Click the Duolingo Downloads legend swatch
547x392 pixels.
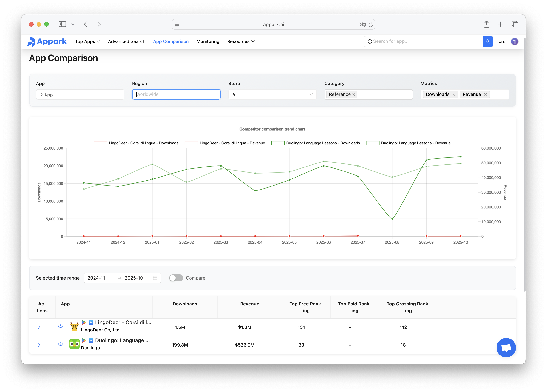[x=278, y=143]
